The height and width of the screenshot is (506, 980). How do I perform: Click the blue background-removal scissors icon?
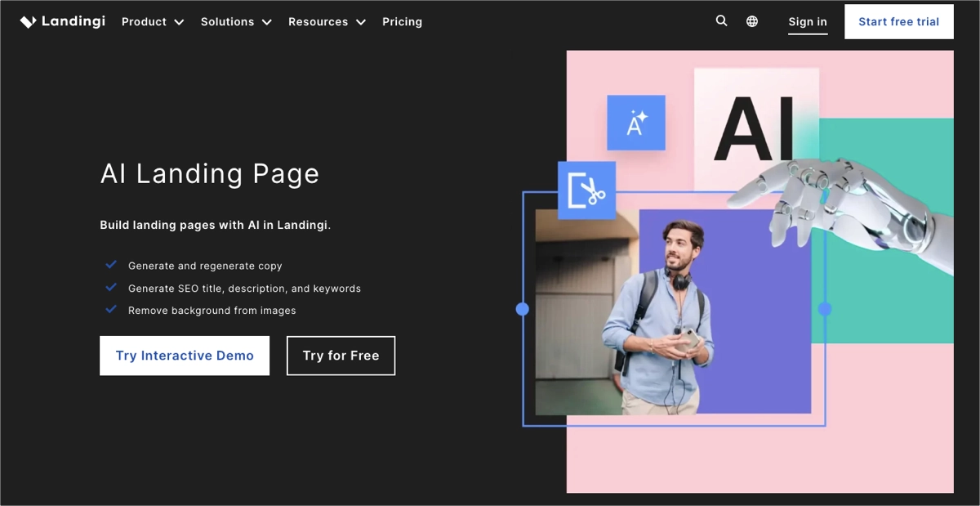click(x=586, y=190)
